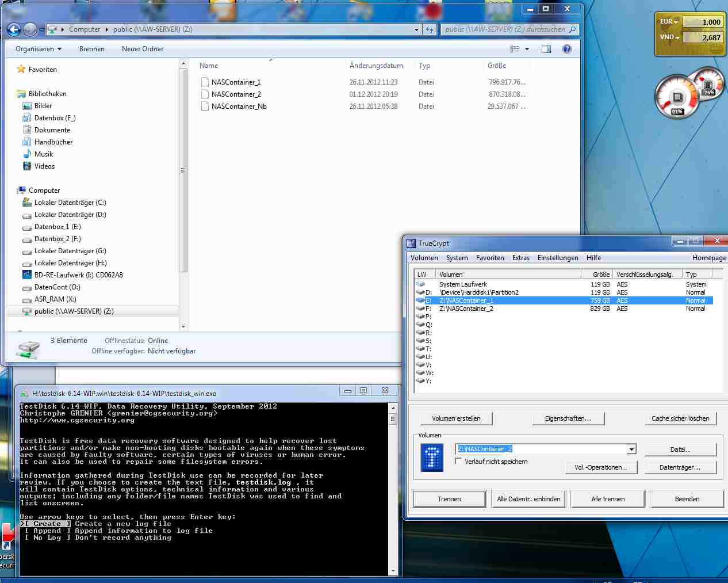Image resolution: width=728 pixels, height=583 pixels.
Task: Click the 'Volumen erstellen' button
Action: tap(456, 418)
